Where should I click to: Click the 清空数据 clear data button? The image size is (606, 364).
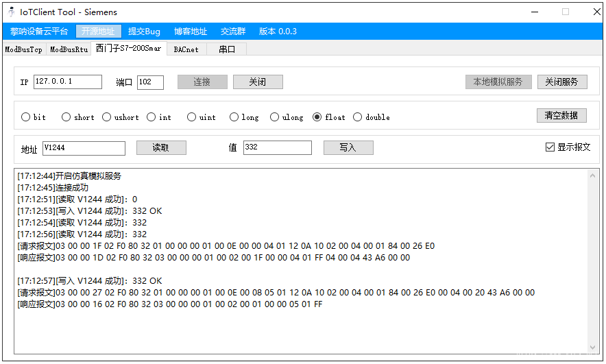[x=561, y=116]
